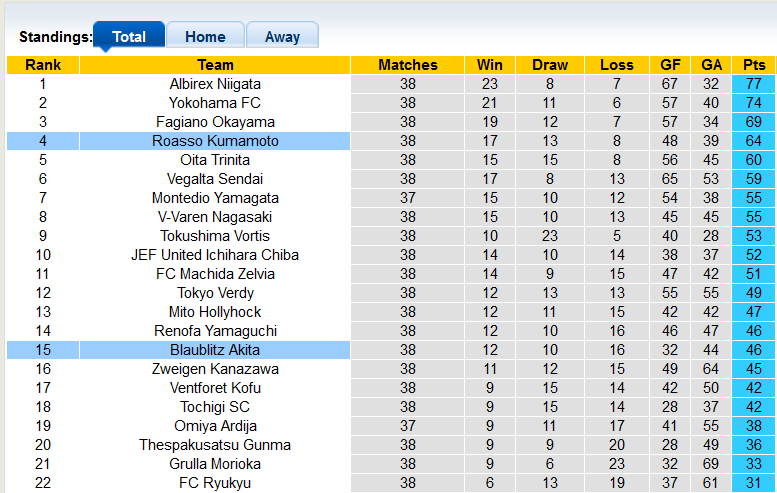
Task: Open the Oita Trinita team link
Action: [x=215, y=160]
